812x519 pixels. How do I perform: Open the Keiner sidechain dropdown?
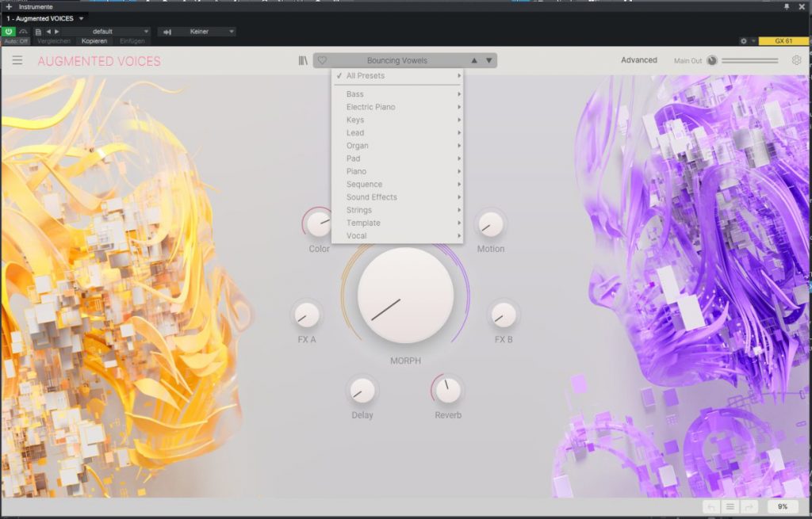(x=205, y=32)
